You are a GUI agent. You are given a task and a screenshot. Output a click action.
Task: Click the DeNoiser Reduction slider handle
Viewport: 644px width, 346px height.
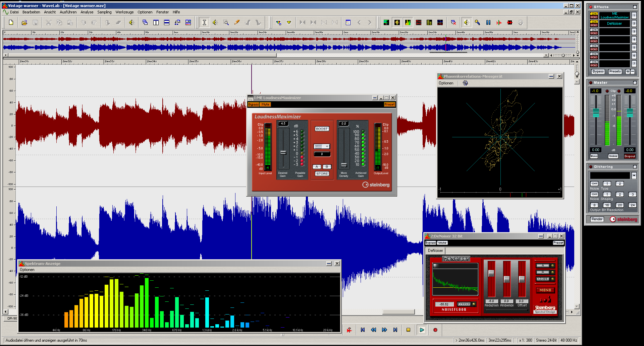click(x=491, y=273)
